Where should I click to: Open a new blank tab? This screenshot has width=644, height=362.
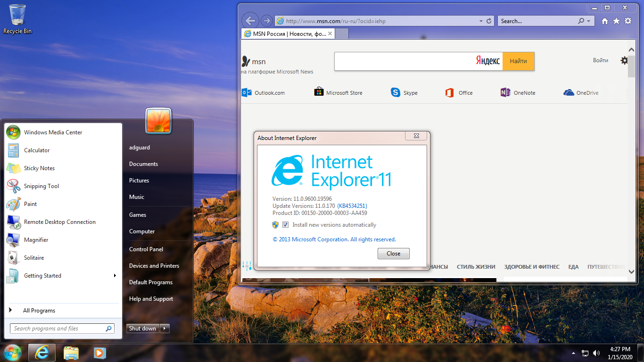pos(342,33)
